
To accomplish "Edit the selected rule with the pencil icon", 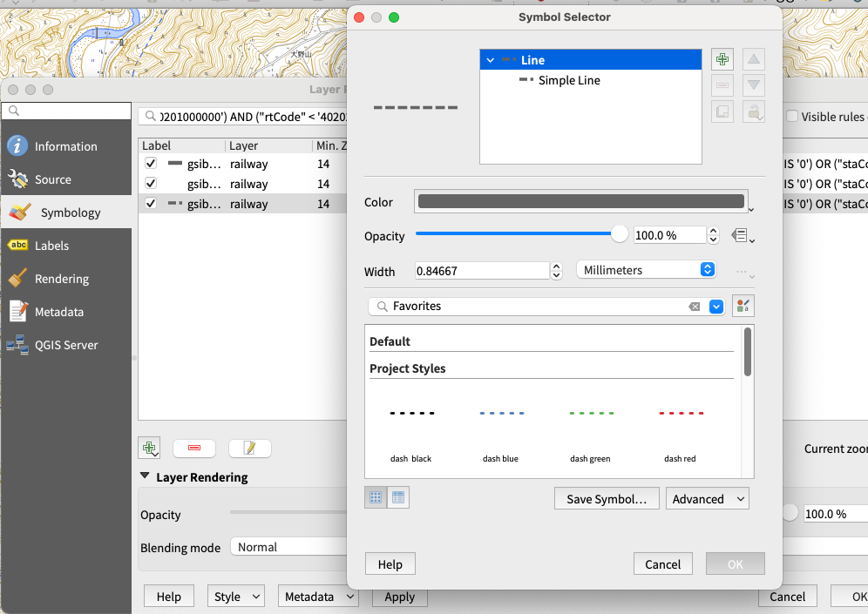I will [x=250, y=447].
